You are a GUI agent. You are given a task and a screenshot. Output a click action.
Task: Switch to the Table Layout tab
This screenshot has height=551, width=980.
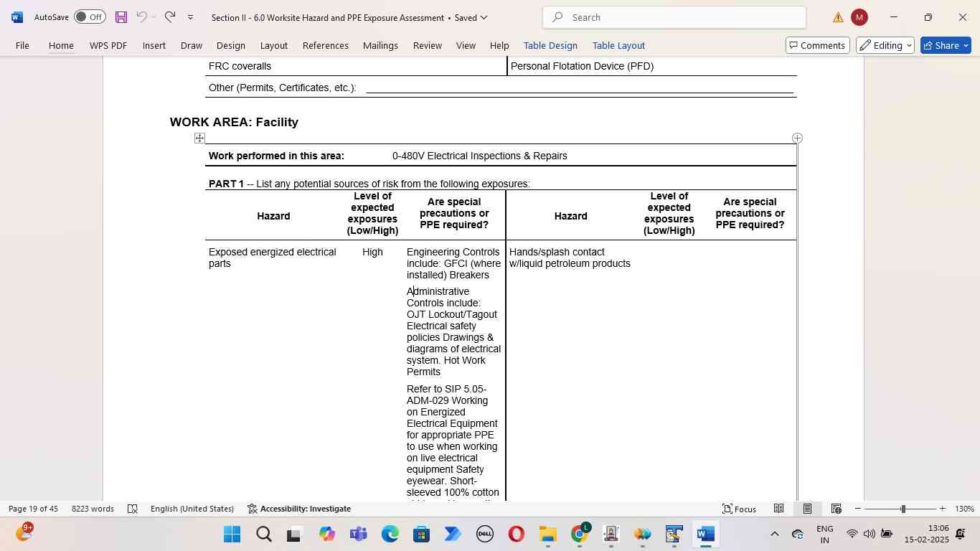coord(618,45)
